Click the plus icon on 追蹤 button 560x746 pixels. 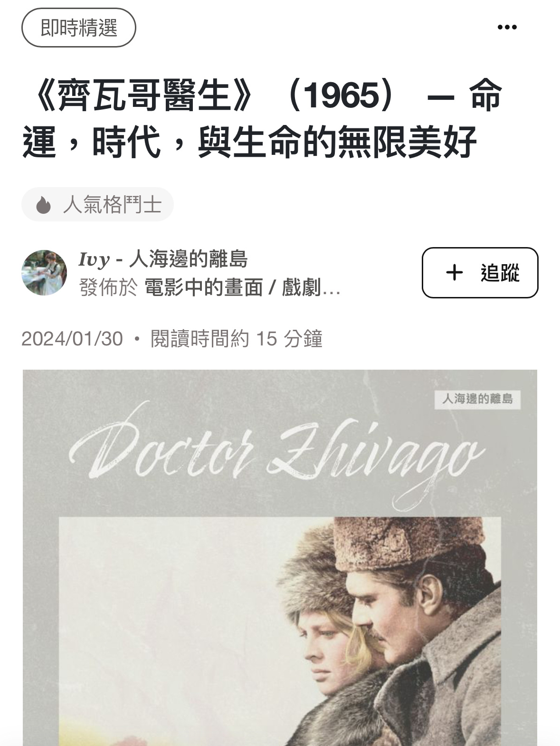tap(455, 272)
